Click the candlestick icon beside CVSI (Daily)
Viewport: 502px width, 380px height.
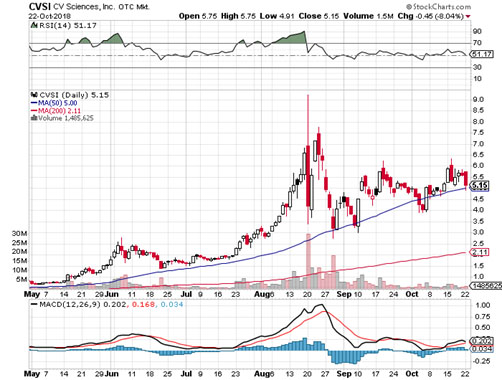[34, 95]
